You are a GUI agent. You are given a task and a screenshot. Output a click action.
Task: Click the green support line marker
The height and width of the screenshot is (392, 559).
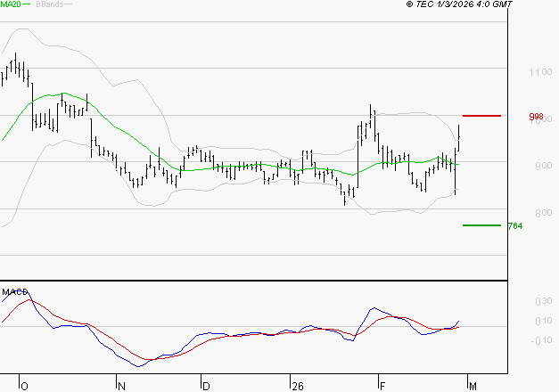click(481, 225)
